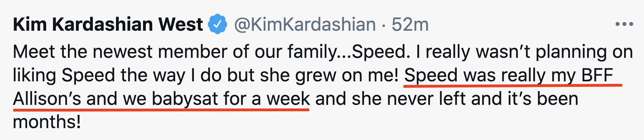Click the blue verified badge icon
The width and height of the screenshot is (644, 140).
[x=218, y=24]
